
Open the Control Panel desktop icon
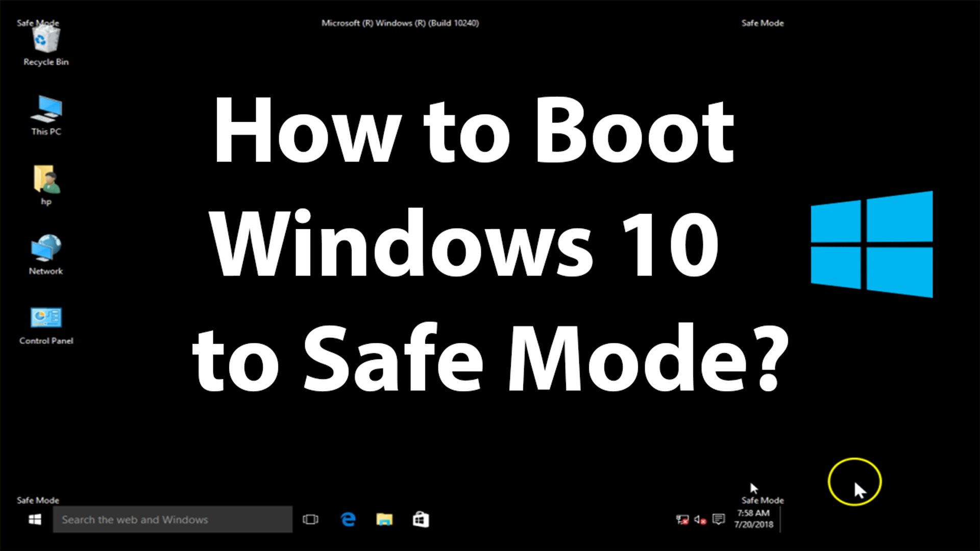(x=46, y=318)
